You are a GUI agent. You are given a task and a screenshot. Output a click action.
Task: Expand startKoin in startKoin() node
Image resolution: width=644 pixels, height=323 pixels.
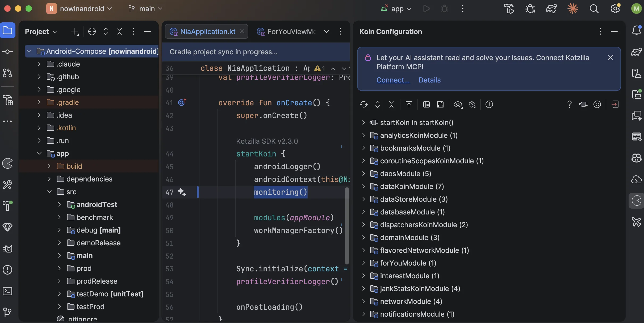point(363,122)
